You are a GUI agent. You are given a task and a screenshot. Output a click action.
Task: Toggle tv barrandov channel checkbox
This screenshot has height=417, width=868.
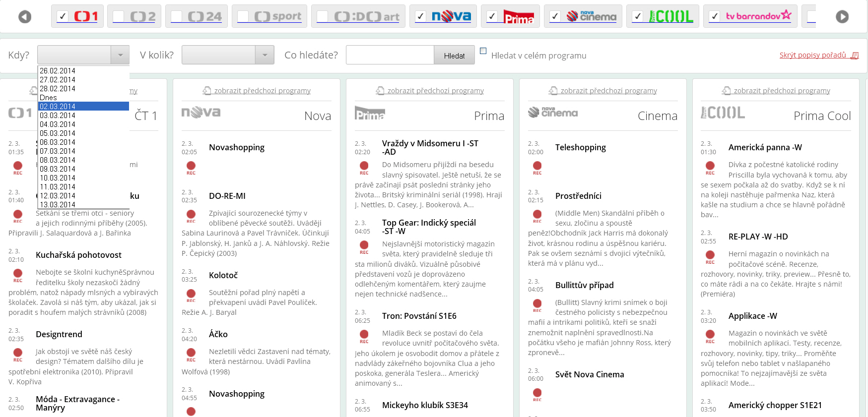pyautogui.click(x=715, y=16)
